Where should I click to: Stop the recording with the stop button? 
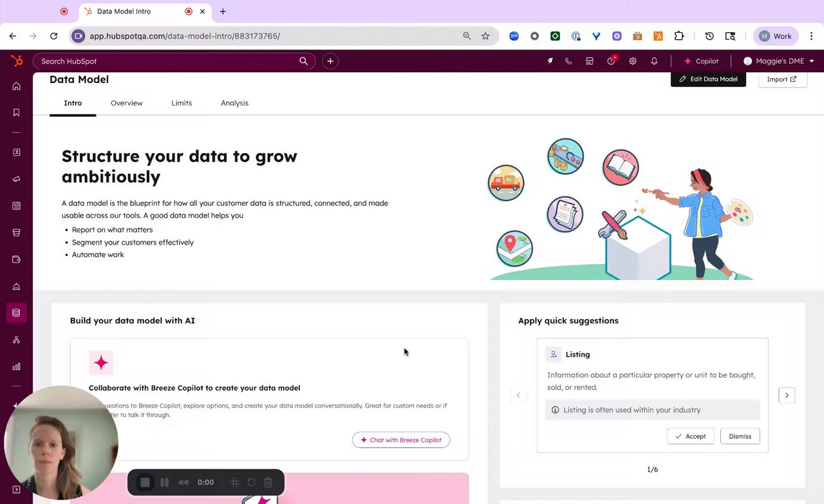(x=145, y=482)
